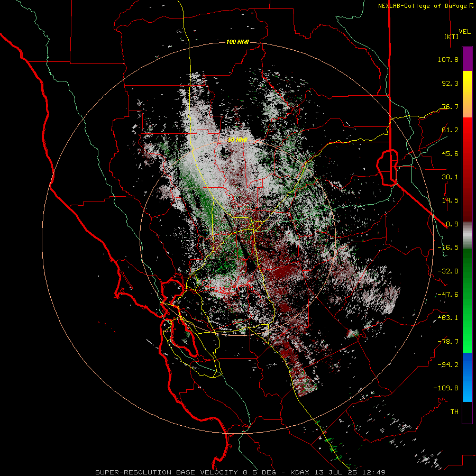Click the NEXLAB-College of DuPage watermark text
The height and width of the screenshot is (476, 476).
[425, 6]
